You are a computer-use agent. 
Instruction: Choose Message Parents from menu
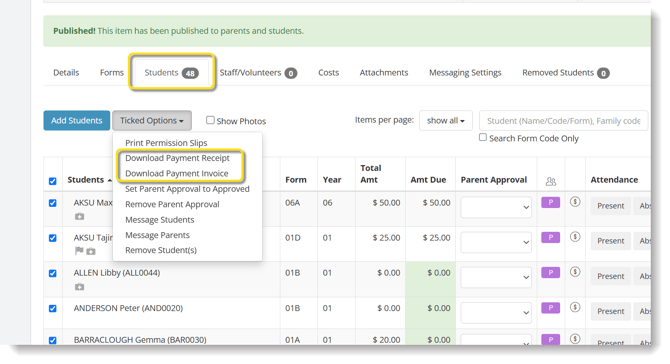click(x=157, y=235)
